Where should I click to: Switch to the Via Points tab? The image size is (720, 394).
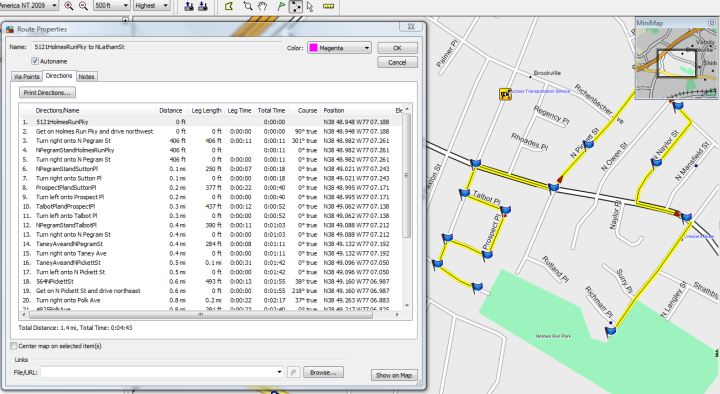pos(27,77)
